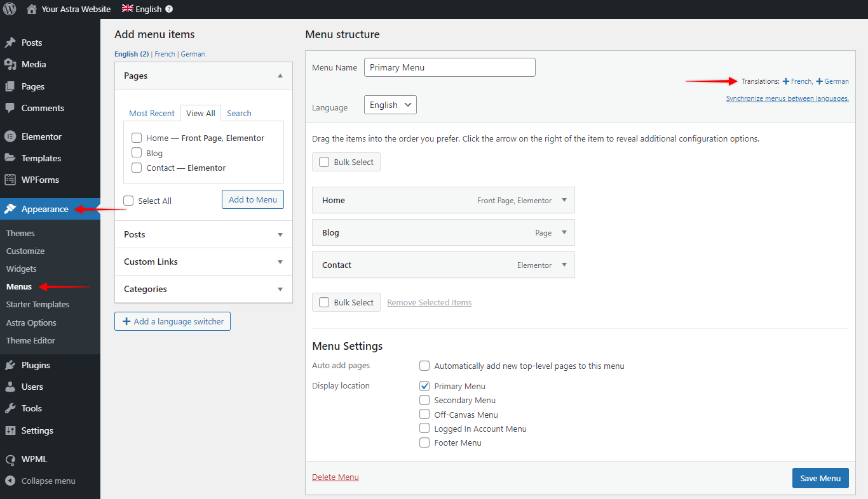Click the Menu Name input field
Image resolution: width=868 pixels, height=499 pixels.
(x=450, y=67)
